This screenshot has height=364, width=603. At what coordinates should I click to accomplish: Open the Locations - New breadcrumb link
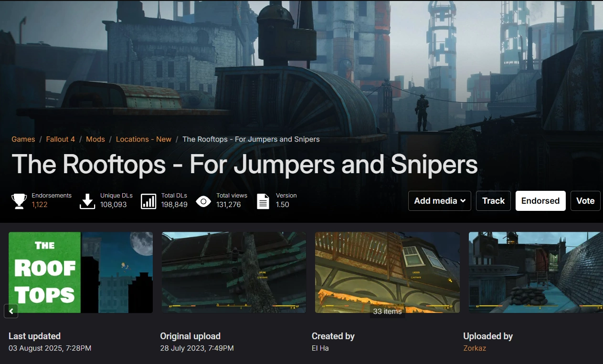[x=144, y=139]
